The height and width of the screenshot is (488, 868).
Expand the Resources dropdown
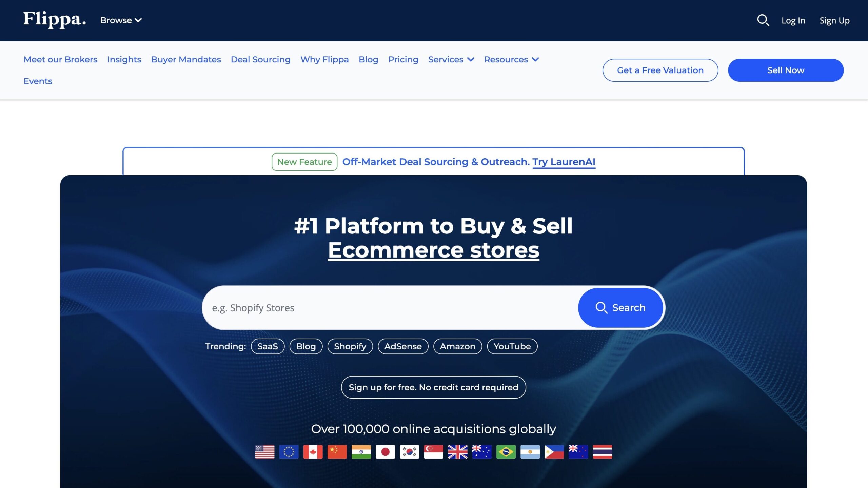coord(511,59)
